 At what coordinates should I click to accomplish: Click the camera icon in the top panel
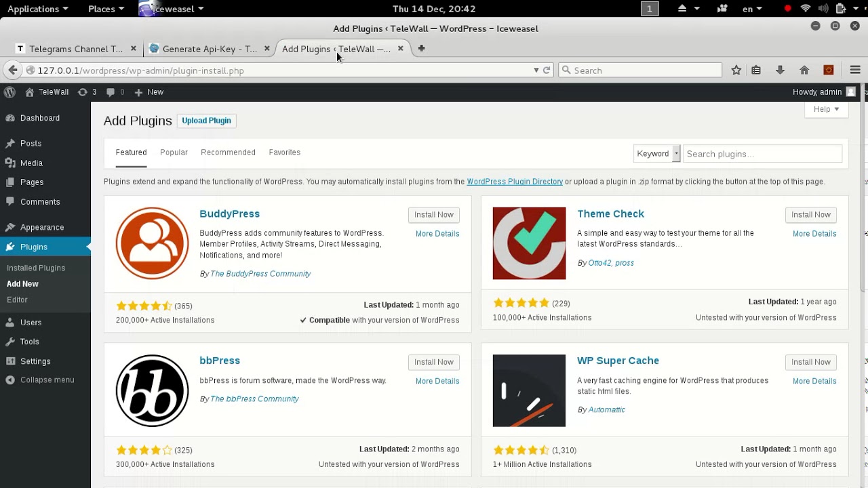click(x=722, y=9)
